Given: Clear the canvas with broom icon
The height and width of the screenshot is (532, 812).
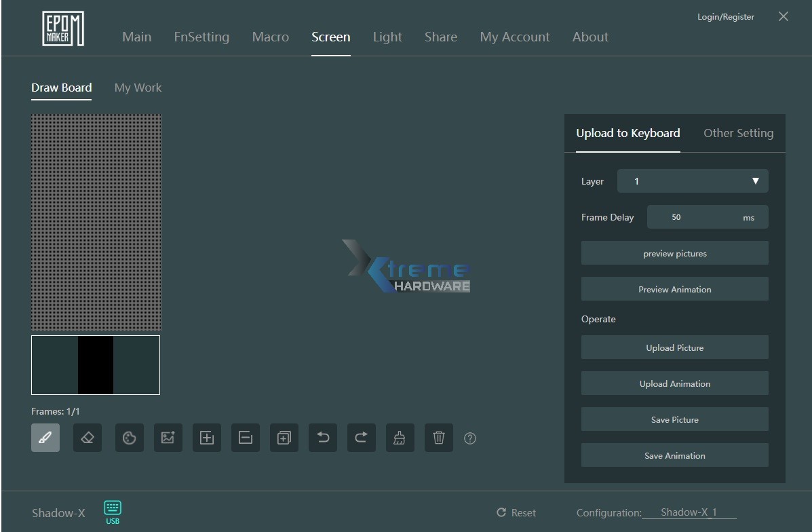Looking at the screenshot, I should (400, 438).
